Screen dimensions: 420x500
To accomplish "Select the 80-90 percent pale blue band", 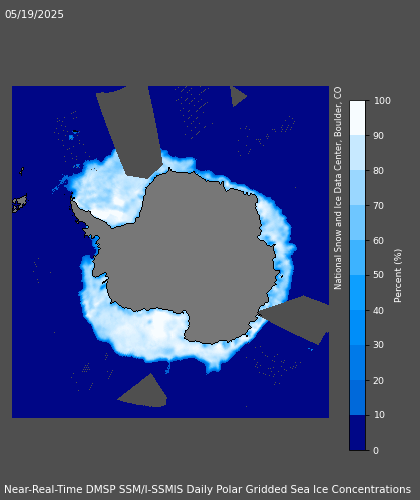I will coord(357,153).
